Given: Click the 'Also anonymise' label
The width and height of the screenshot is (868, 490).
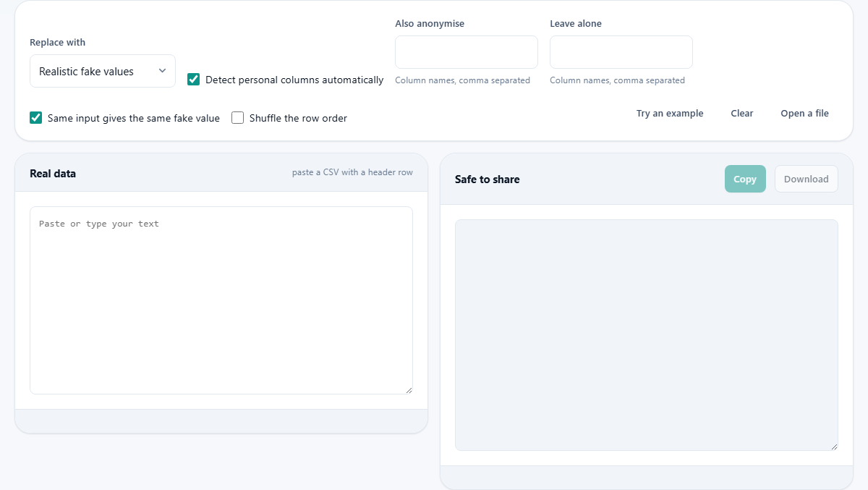Looking at the screenshot, I should click(430, 23).
